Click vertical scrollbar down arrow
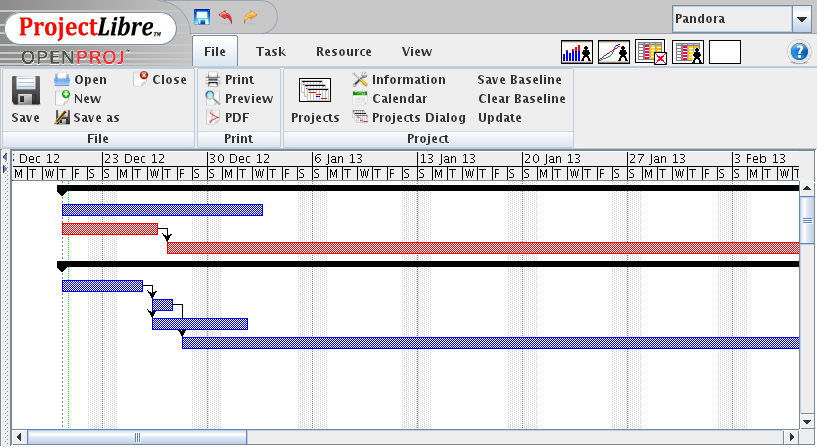Viewport: 817px width, 447px height. (x=808, y=422)
